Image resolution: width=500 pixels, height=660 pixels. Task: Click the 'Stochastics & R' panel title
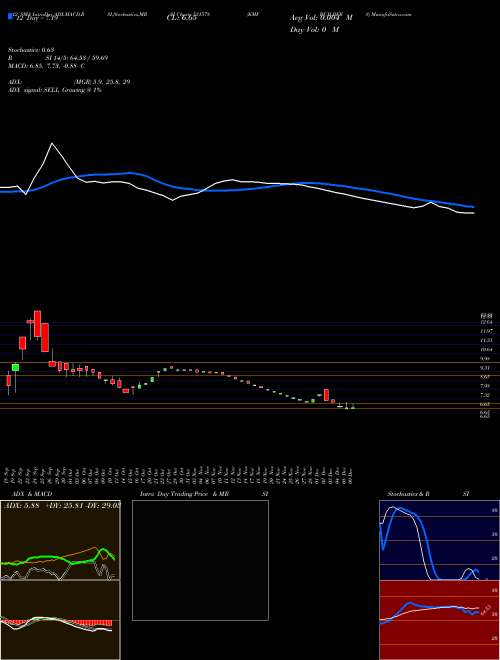point(409,494)
